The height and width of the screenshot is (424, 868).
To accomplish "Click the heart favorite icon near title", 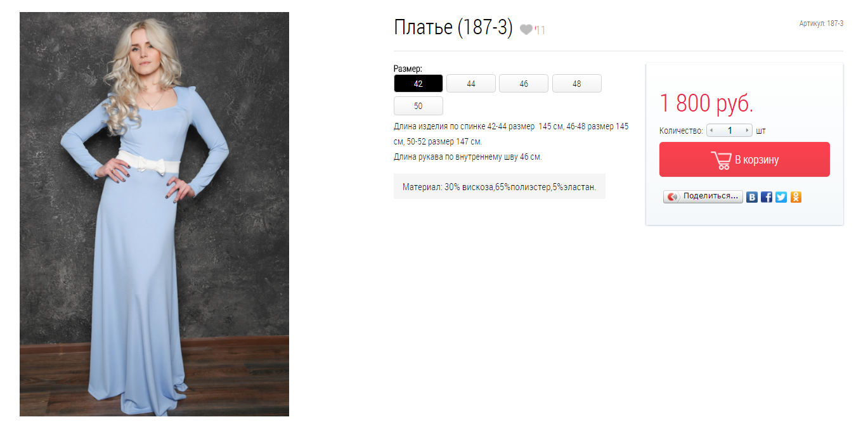I will point(526,29).
